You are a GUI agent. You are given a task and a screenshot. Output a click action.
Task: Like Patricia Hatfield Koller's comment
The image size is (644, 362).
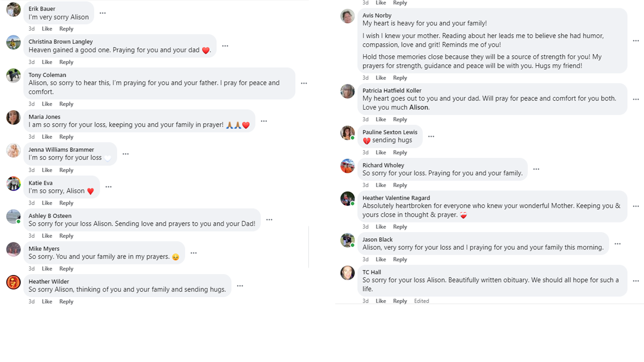pos(381,120)
